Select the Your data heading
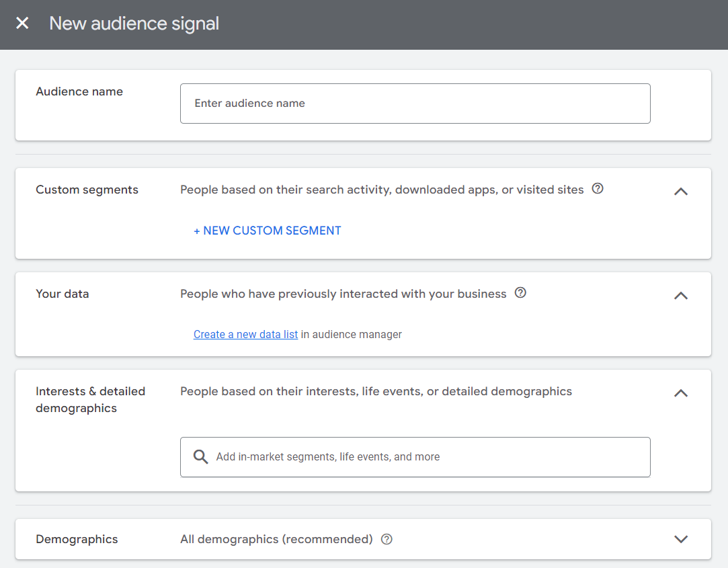728x568 pixels. click(x=62, y=294)
